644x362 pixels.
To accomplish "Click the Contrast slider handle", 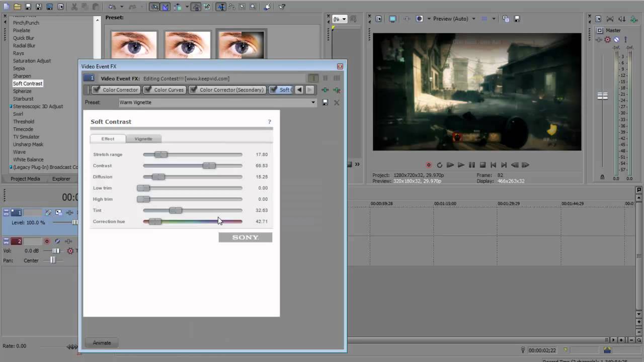I will coord(209,165).
